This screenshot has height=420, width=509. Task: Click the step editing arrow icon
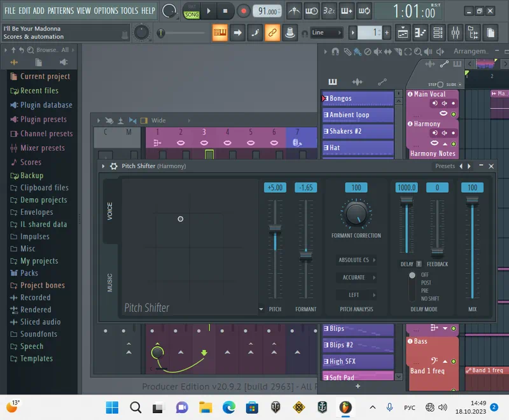coord(237,32)
